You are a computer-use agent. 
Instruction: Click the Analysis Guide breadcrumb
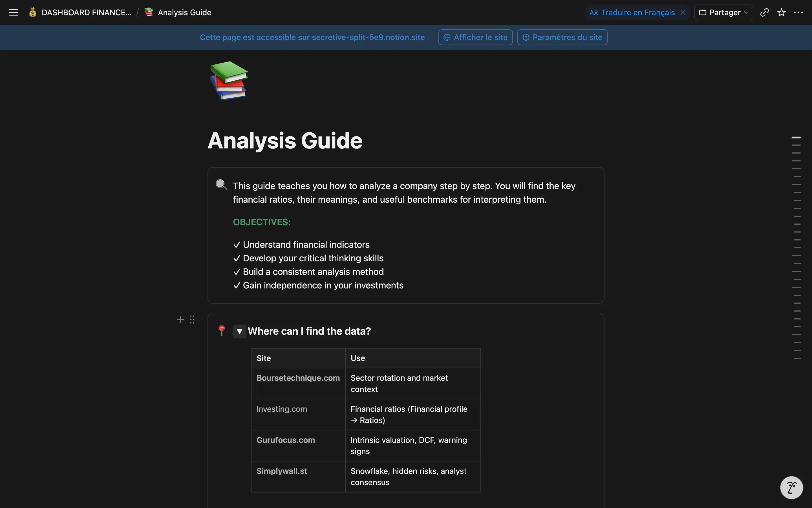click(185, 12)
